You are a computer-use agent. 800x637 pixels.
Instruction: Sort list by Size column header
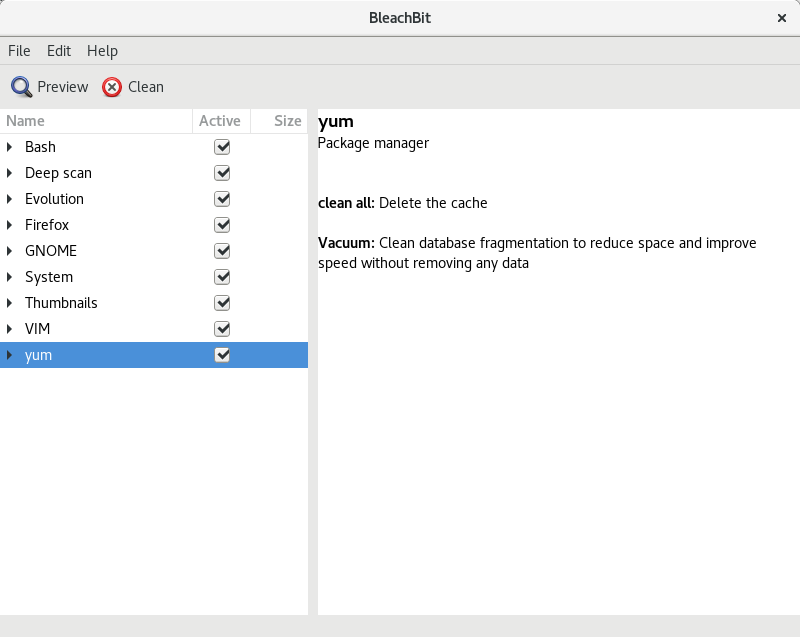click(279, 121)
